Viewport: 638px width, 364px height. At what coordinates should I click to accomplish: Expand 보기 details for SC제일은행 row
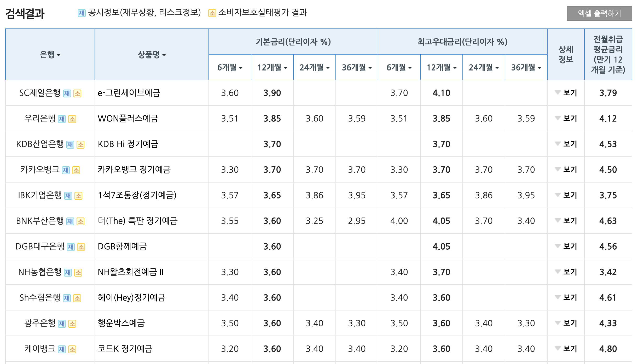click(x=566, y=93)
